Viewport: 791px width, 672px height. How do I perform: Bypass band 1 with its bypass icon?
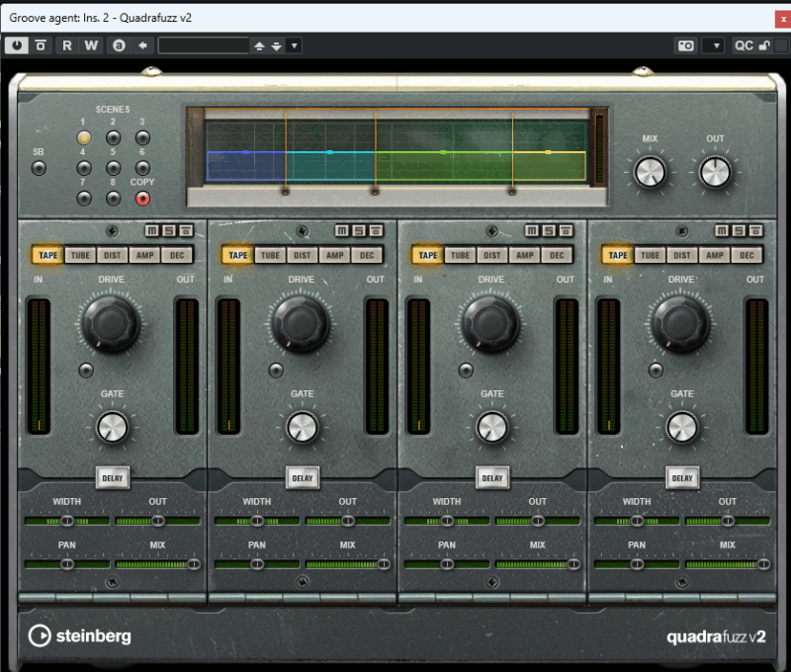pos(186,231)
